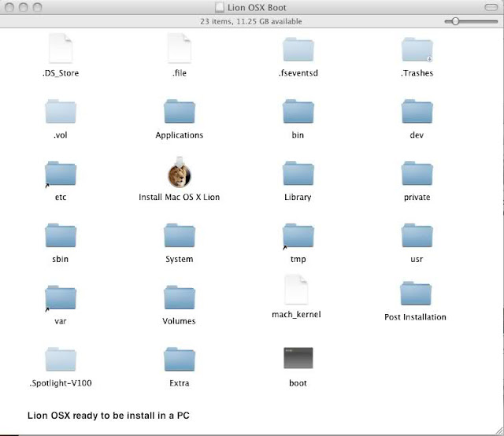The image size is (504, 436).
Task: Click the window minimize button
Action: pyautogui.click(x=23, y=7)
